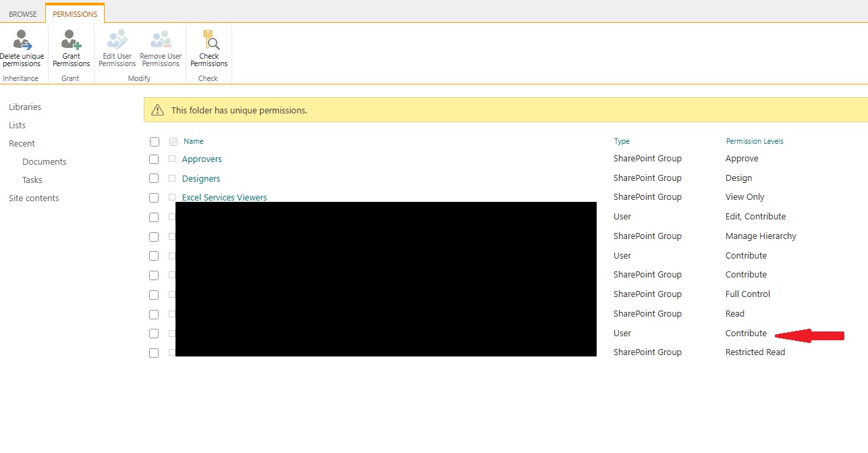Check the box for Designers row
The image size is (868, 453).
pos(154,179)
